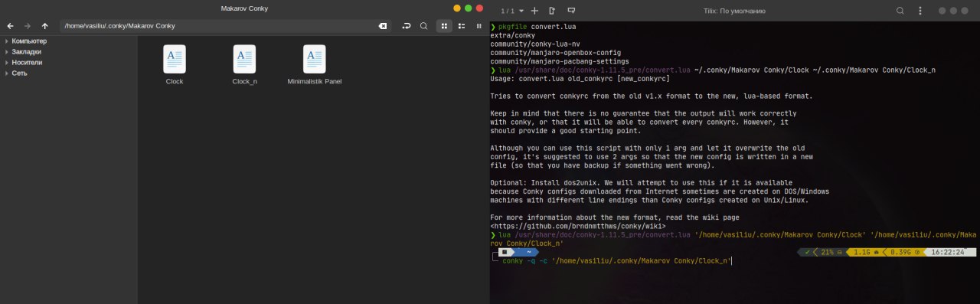Expand the Носители sidebar section
Viewport: 980px width, 304px height.
[x=7, y=62]
